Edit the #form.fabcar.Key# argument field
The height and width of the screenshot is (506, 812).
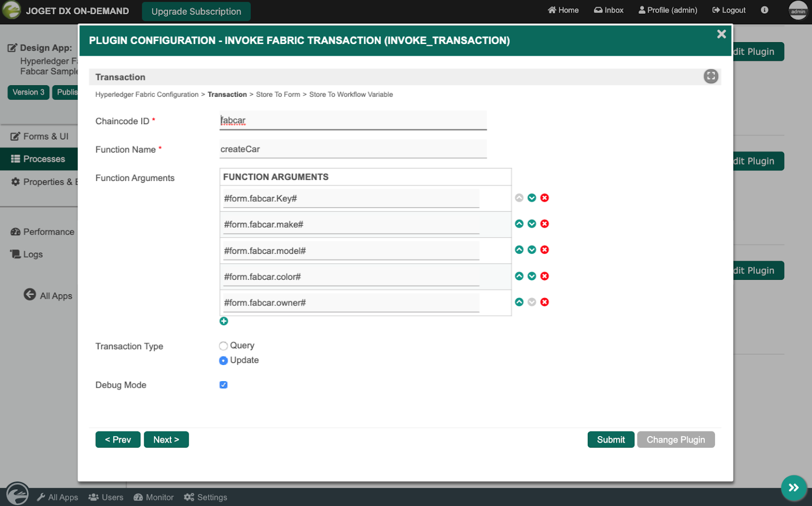pyautogui.click(x=351, y=198)
